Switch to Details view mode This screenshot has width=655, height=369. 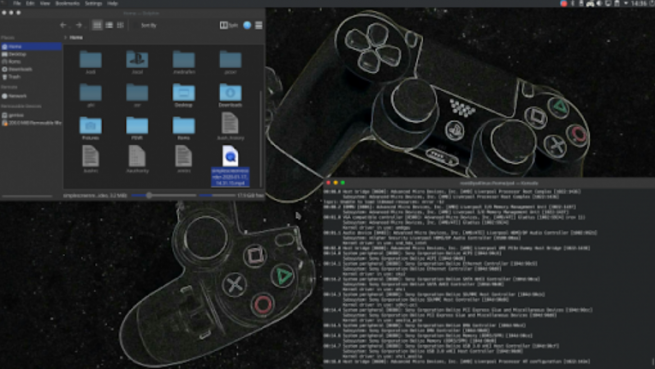[120, 25]
